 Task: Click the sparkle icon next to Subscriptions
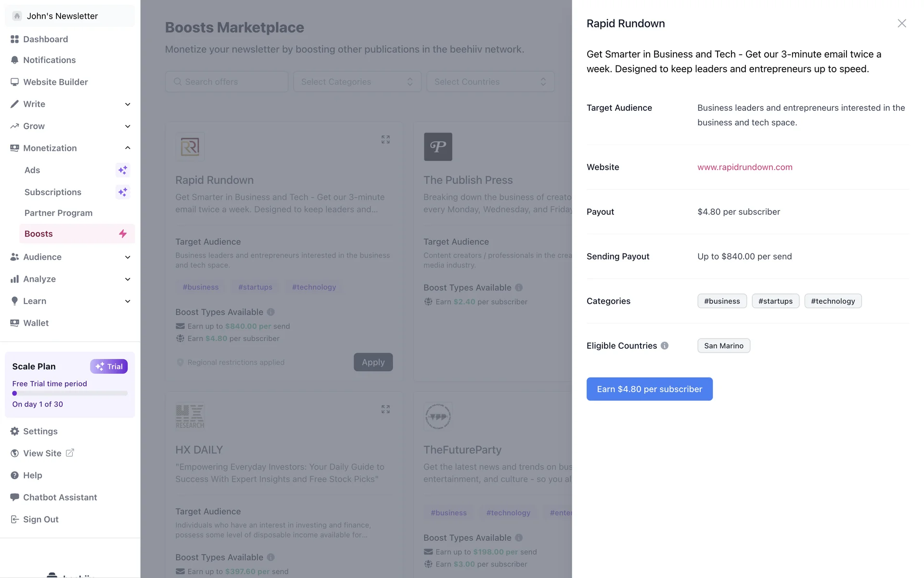(123, 192)
